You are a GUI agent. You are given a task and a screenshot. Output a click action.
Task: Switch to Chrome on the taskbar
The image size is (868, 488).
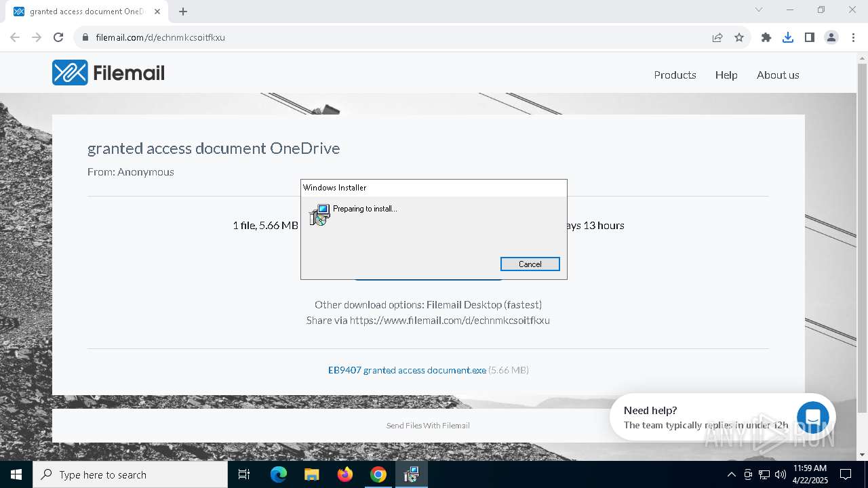pyautogui.click(x=378, y=474)
